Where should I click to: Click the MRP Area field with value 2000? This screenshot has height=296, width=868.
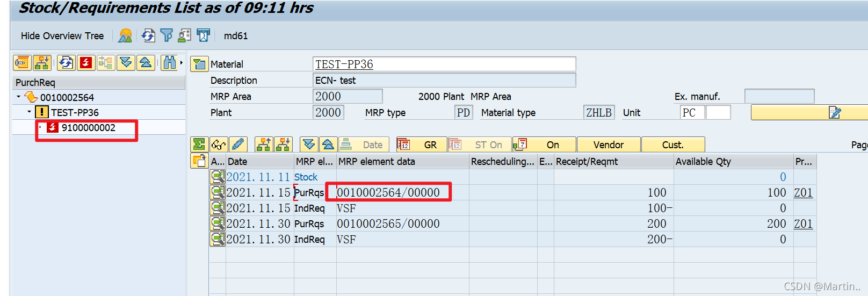pyautogui.click(x=348, y=96)
